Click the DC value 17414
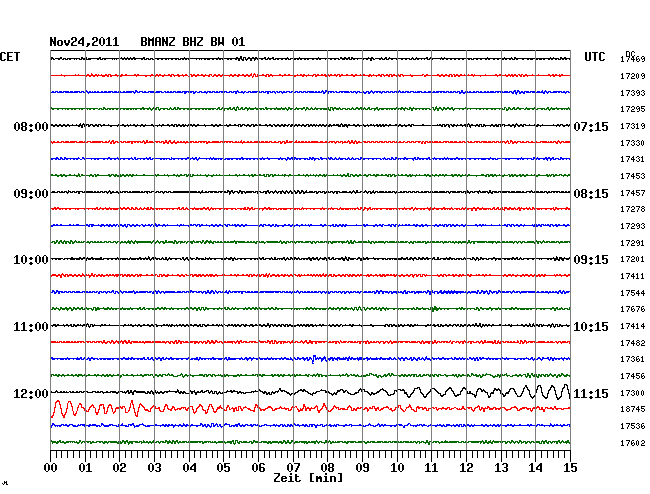 pos(633,326)
